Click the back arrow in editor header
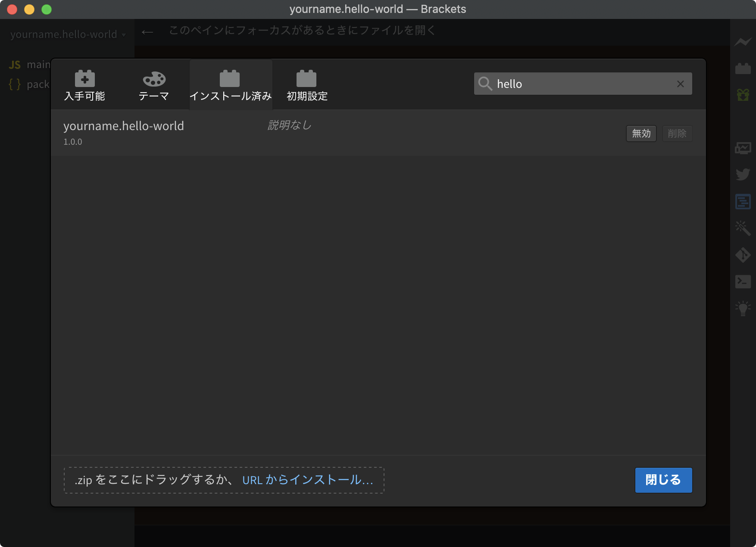This screenshot has height=547, width=756. pyautogui.click(x=147, y=32)
